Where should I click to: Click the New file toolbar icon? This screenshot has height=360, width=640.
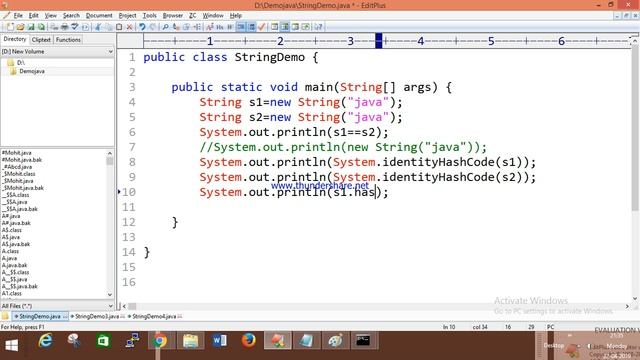click(x=10, y=27)
